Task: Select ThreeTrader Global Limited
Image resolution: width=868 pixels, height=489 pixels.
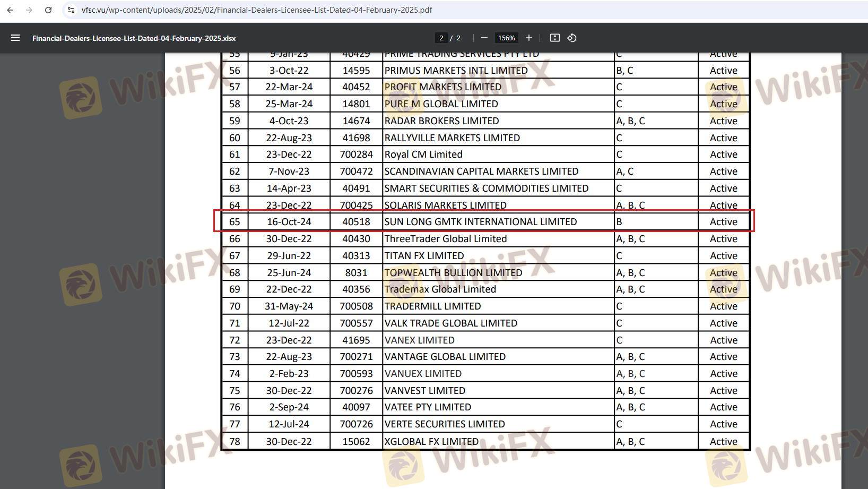Action: 446,239
